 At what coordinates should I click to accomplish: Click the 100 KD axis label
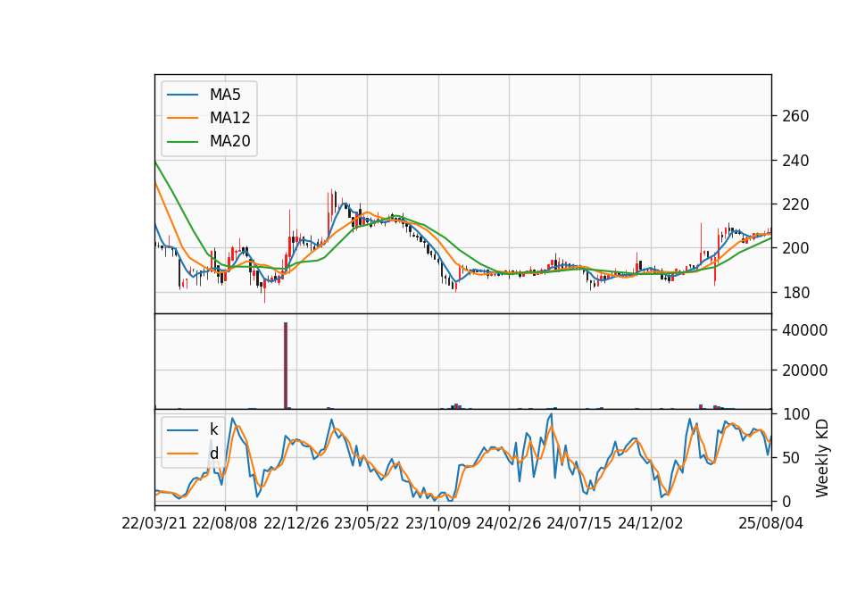pos(795,414)
